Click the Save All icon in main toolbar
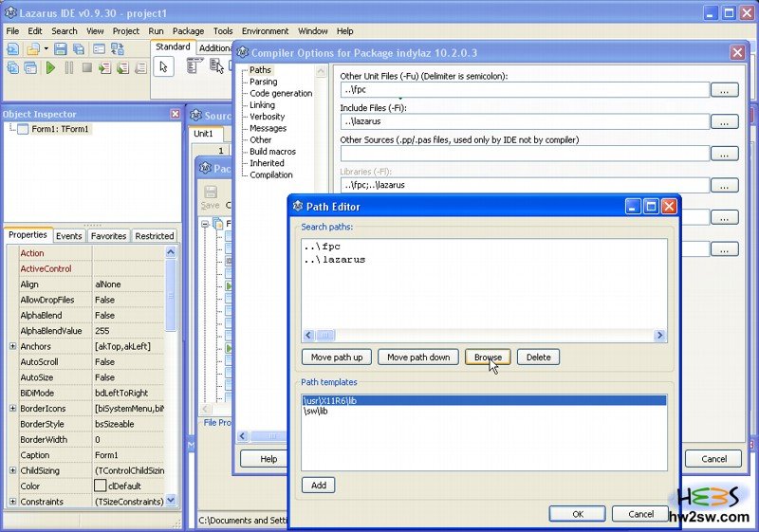The image size is (759, 532). point(79,49)
